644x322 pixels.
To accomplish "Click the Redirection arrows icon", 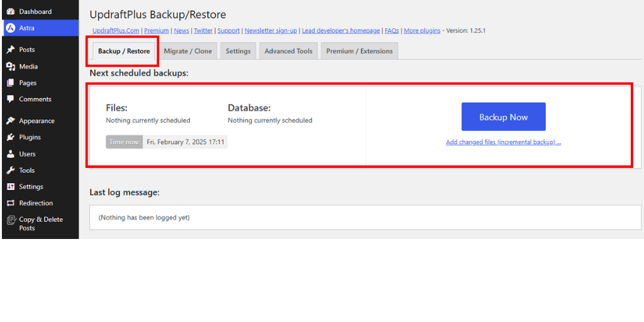I will click(x=11, y=203).
